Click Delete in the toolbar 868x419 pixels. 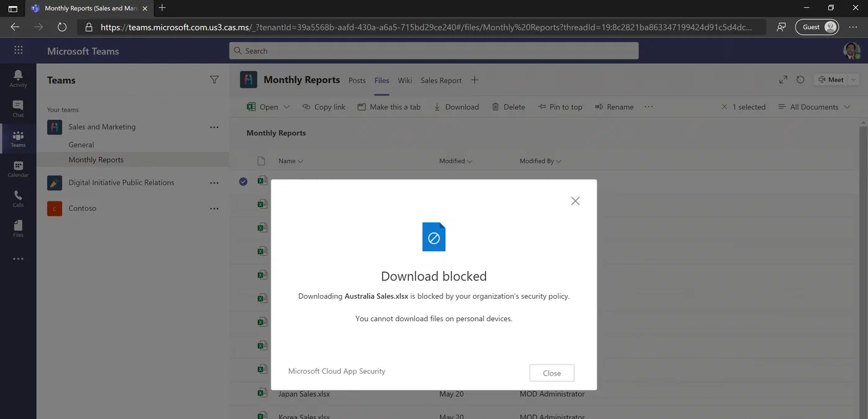[x=508, y=107]
